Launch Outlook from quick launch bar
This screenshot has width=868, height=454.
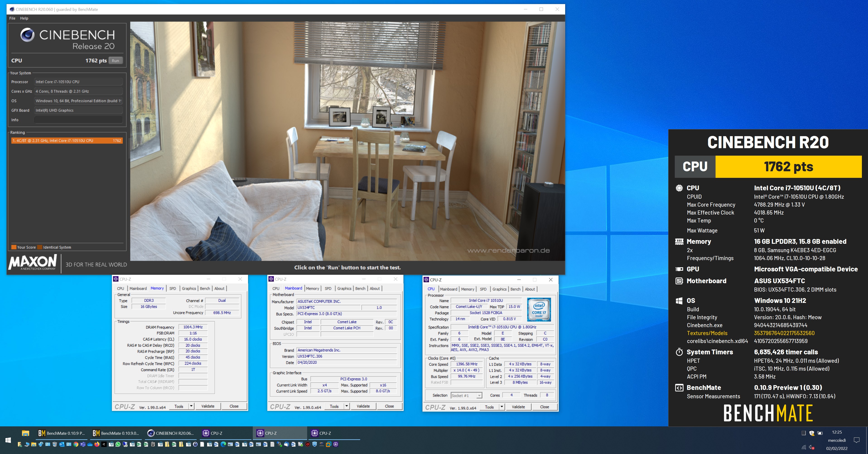pos(62,444)
